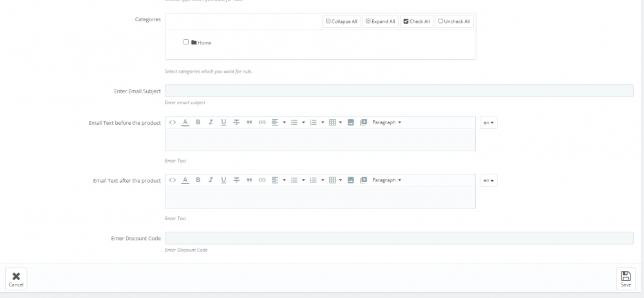Insert image in 'before the product' editor
The image size is (644, 298).
coord(351,122)
